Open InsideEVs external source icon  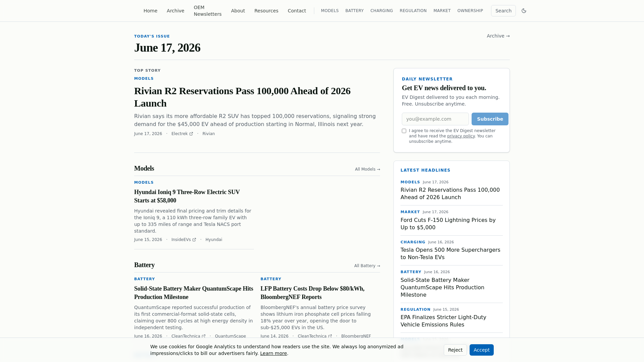(x=194, y=240)
